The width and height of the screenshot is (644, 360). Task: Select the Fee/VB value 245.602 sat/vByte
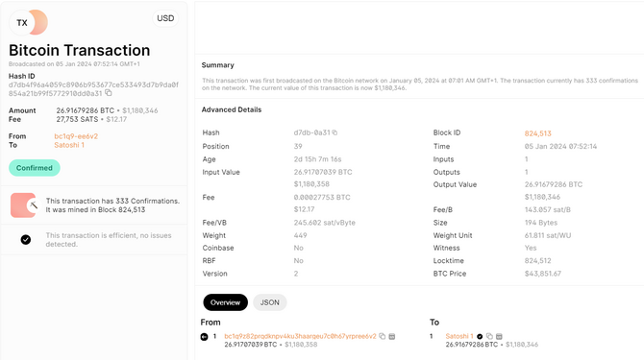[325, 223]
